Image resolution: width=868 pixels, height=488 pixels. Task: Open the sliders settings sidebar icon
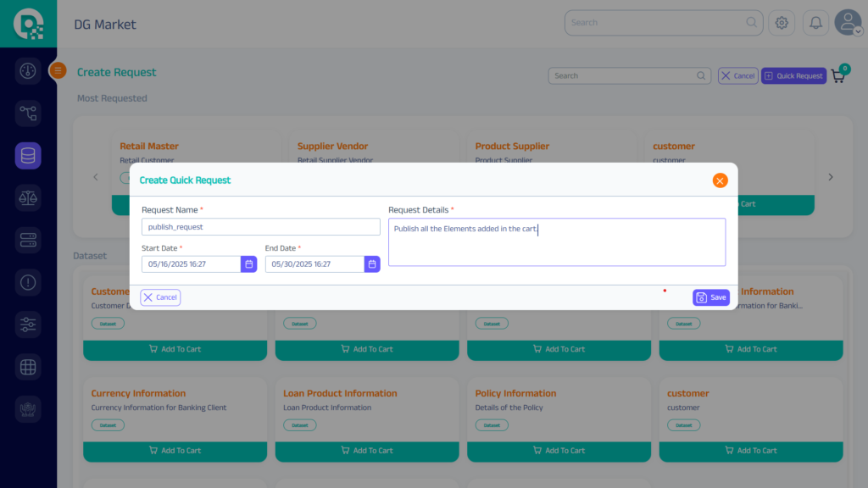click(28, 324)
